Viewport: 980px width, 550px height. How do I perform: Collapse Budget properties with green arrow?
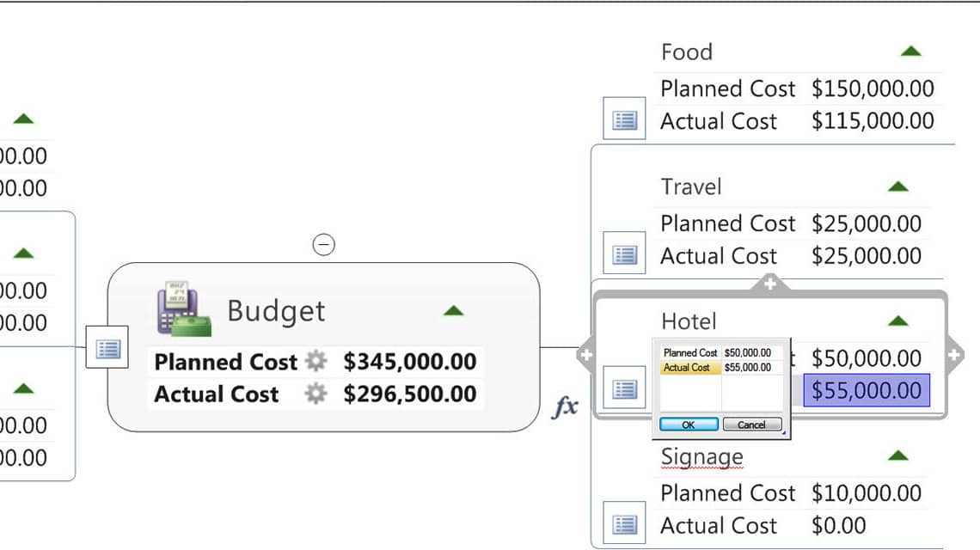point(453,310)
